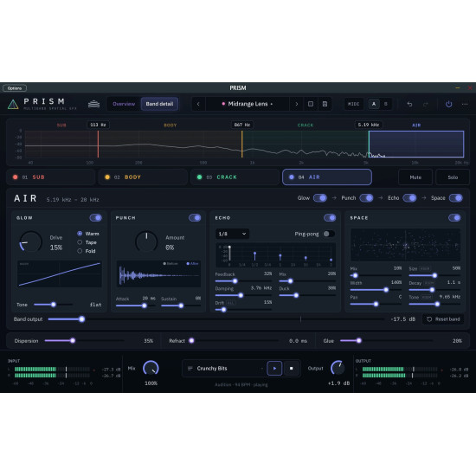476x476 pixels.
Task: Disable the GLOW panel switch
Action: coord(95,217)
